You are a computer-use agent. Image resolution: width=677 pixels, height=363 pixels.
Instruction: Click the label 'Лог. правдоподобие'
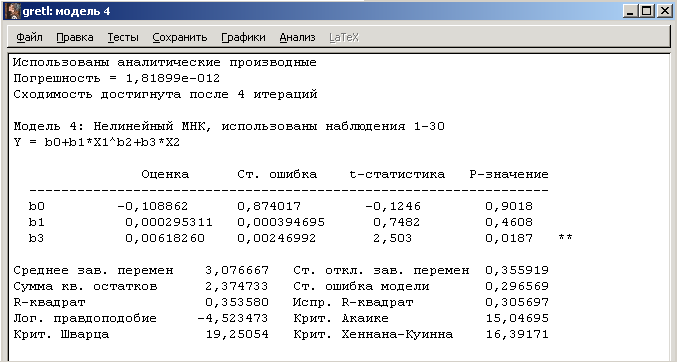(x=85, y=319)
